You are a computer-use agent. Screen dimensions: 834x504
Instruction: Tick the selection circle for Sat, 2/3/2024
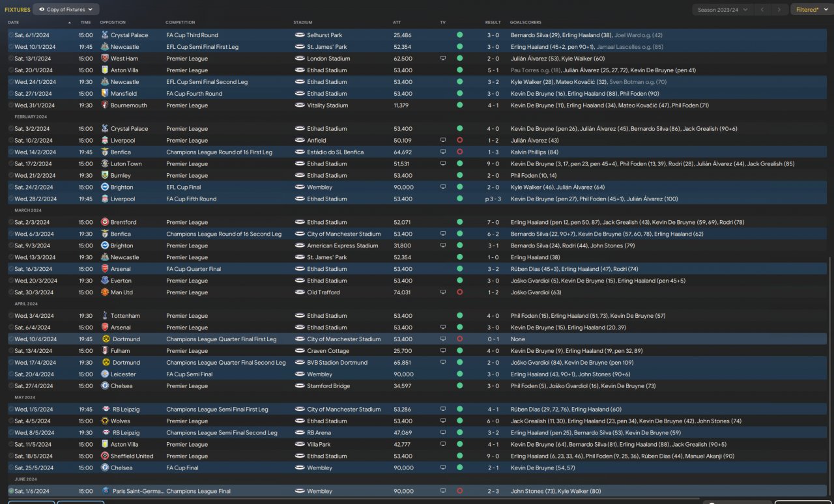[x=11, y=222]
